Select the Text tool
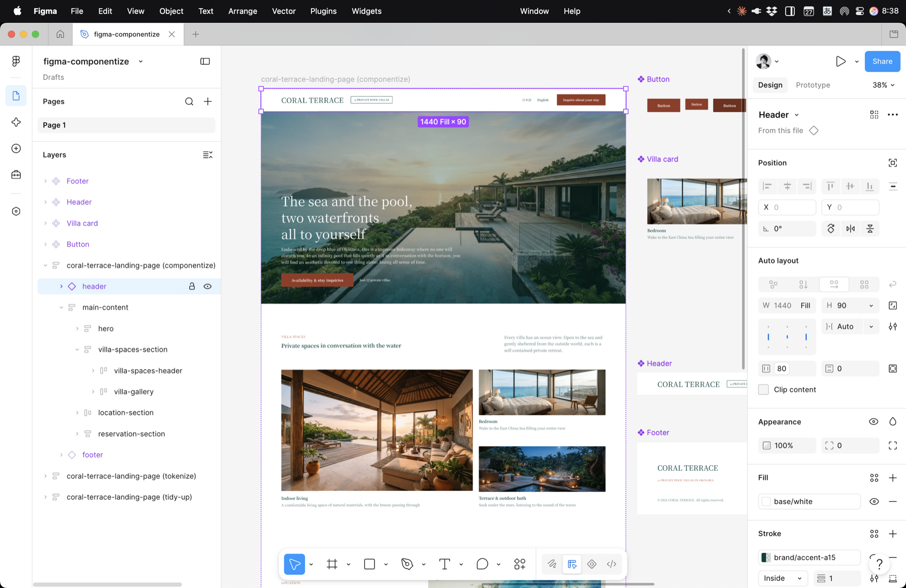 coord(444,564)
